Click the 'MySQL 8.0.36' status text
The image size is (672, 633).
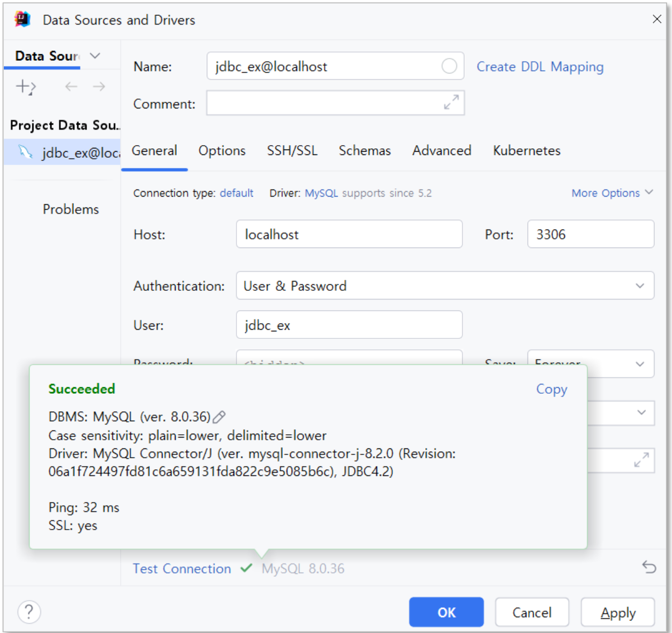pos(303,568)
